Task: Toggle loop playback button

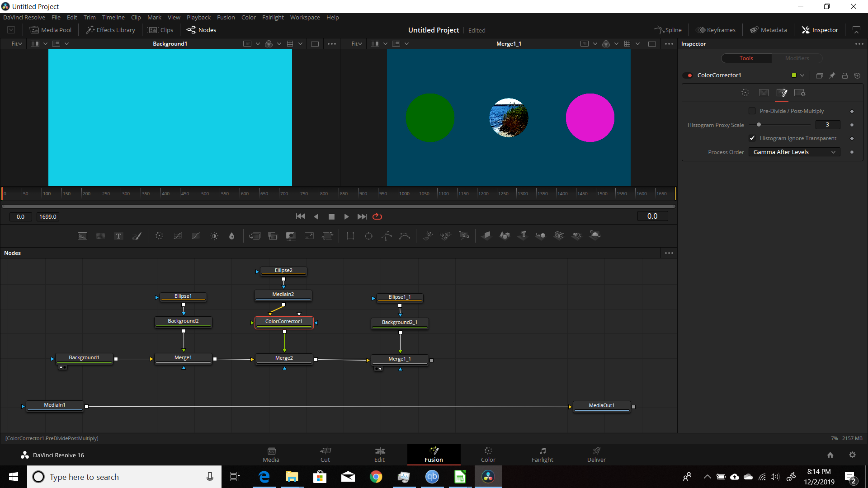Action: [x=377, y=216]
